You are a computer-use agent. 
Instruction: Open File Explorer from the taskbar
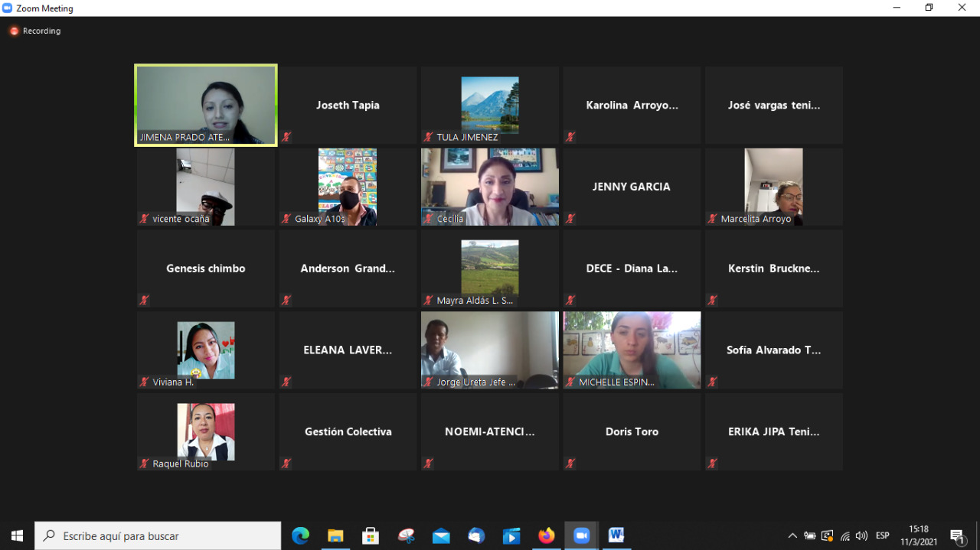point(335,536)
